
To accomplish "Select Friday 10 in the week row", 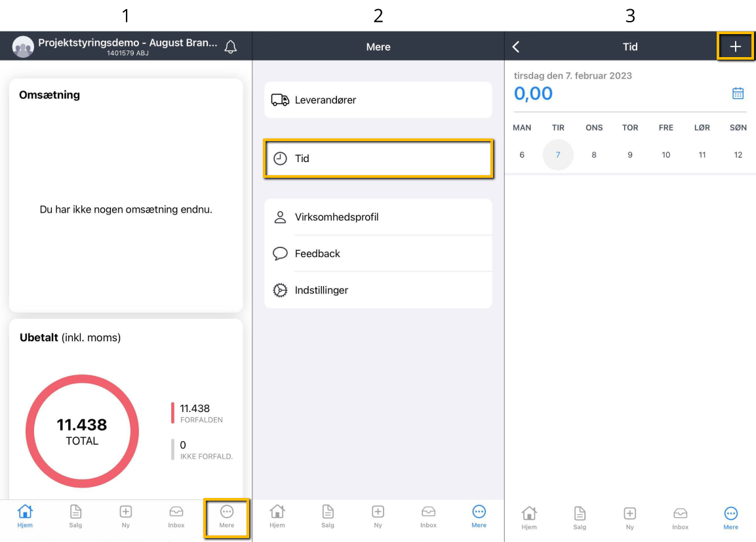I will click(x=666, y=155).
